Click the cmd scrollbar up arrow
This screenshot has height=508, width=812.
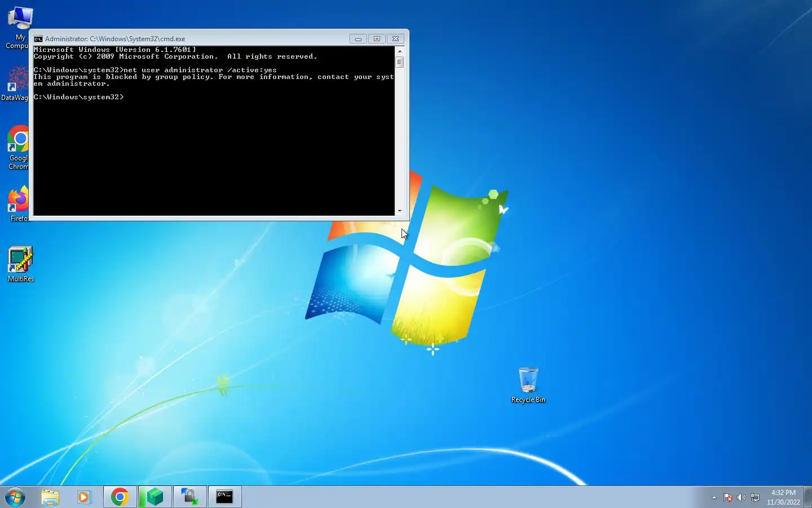tap(400, 51)
